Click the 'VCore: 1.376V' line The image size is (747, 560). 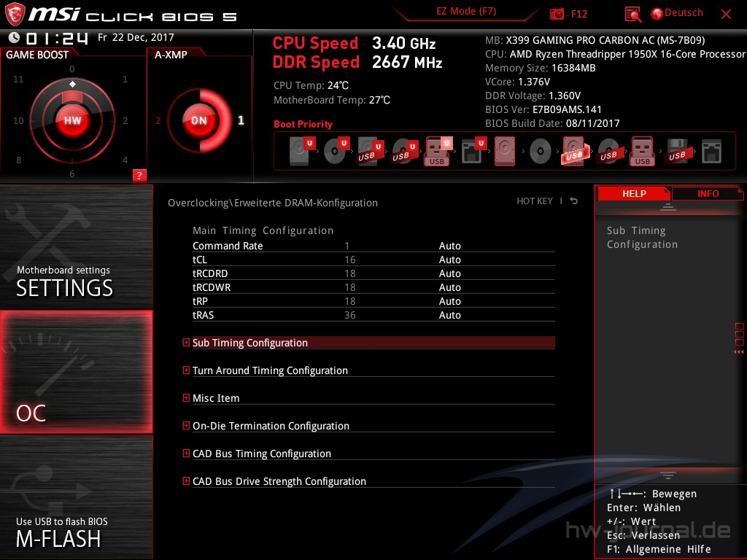517,82
